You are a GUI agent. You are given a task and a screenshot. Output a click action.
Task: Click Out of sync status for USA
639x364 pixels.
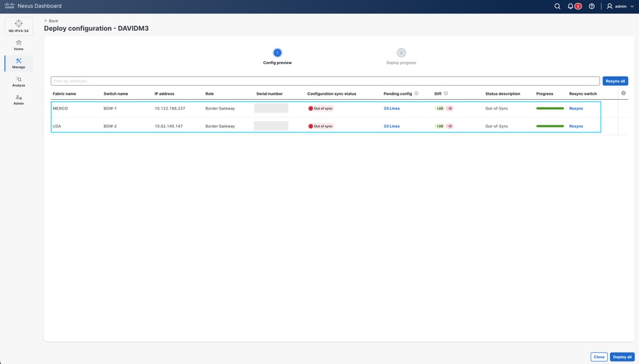pyautogui.click(x=320, y=127)
